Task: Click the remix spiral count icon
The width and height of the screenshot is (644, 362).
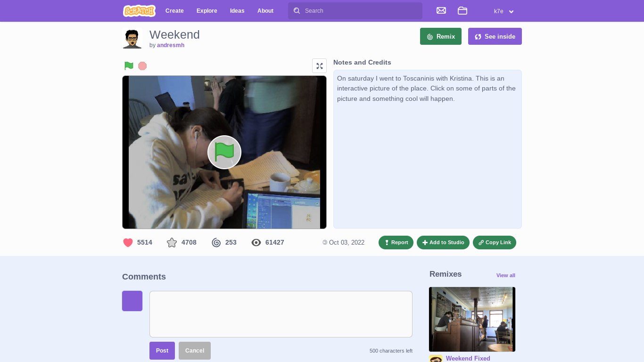Action: pyautogui.click(x=216, y=242)
